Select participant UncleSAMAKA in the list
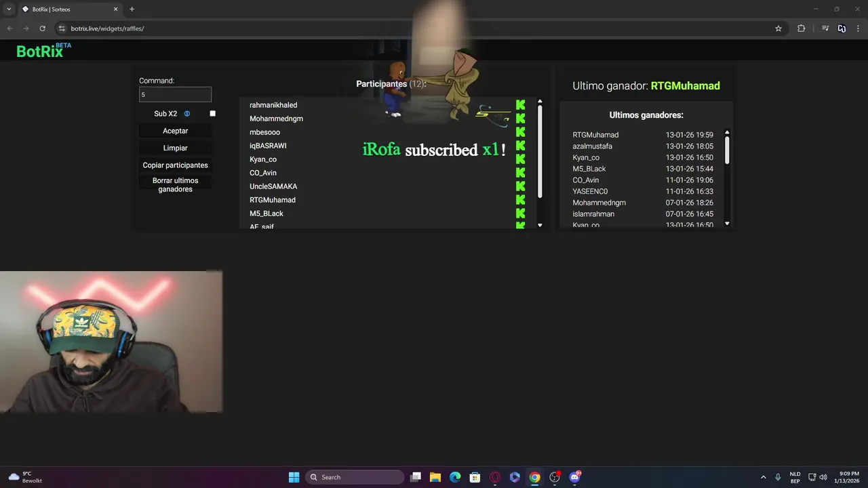 tap(273, 186)
